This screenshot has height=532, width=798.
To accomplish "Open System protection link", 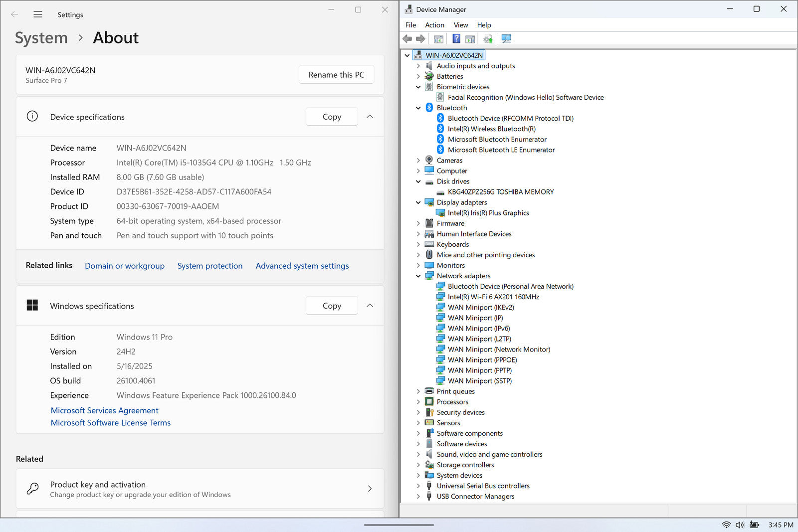I will click(x=210, y=266).
